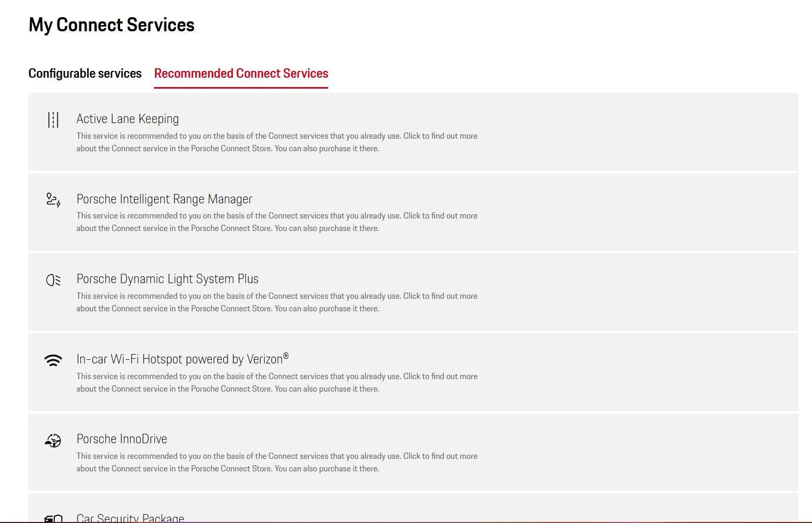The height and width of the screenshot is (523, 812).
Task: Click the My Connect Services heading
Action: click(x=112, y=25)
